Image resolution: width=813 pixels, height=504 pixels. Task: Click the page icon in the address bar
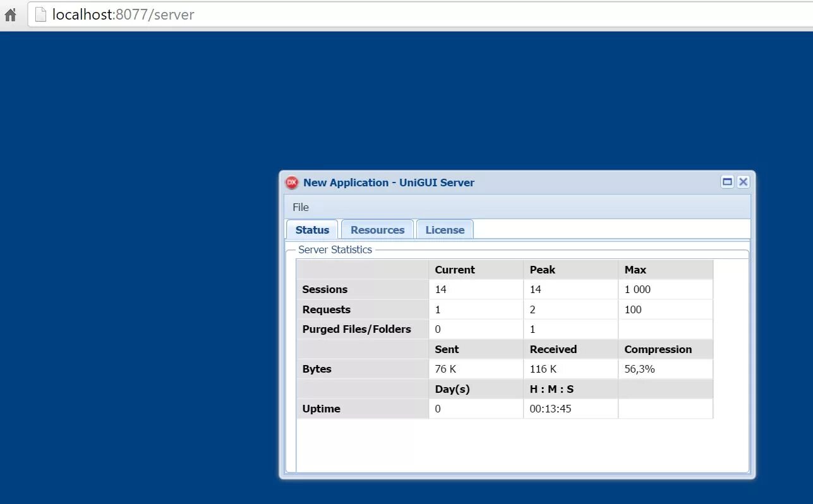(40, 15)
